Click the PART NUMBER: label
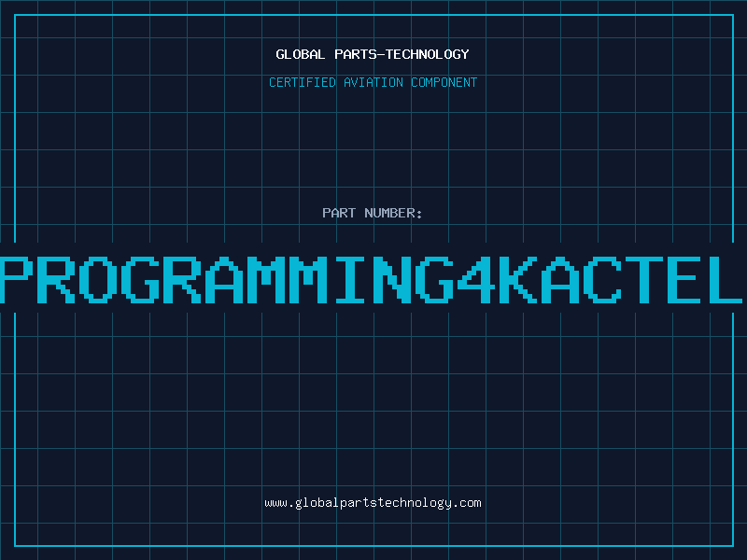 [x=373, y=213]
